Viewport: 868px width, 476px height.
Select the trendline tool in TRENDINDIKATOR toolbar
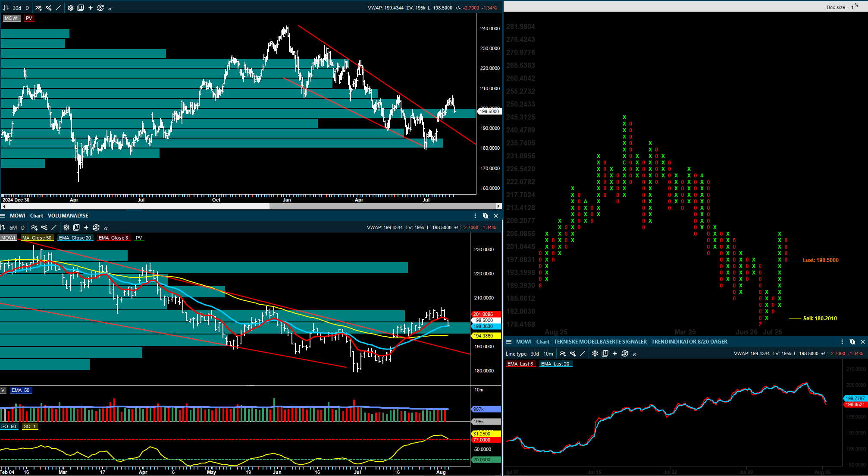583,353
